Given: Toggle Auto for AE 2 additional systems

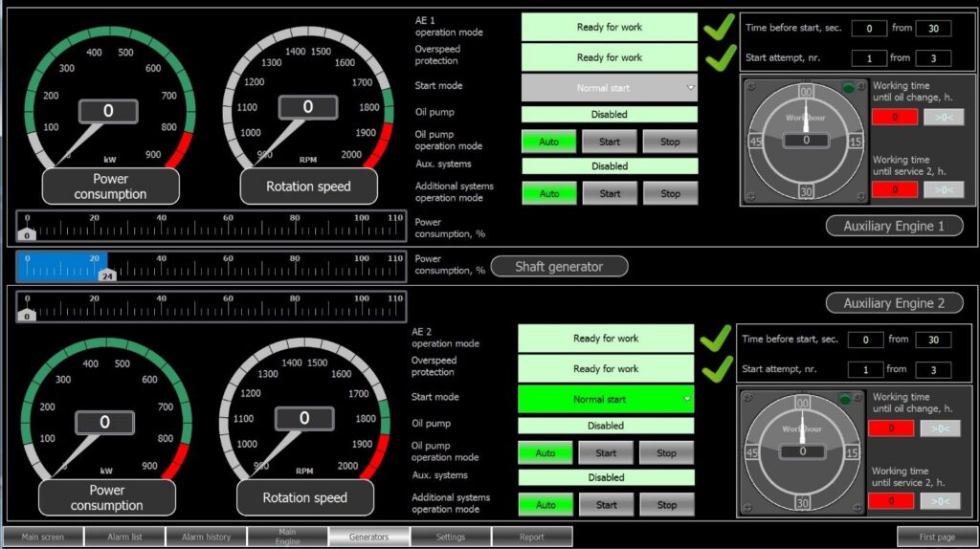Looking at the screenshot, I should tap(546, 504).
